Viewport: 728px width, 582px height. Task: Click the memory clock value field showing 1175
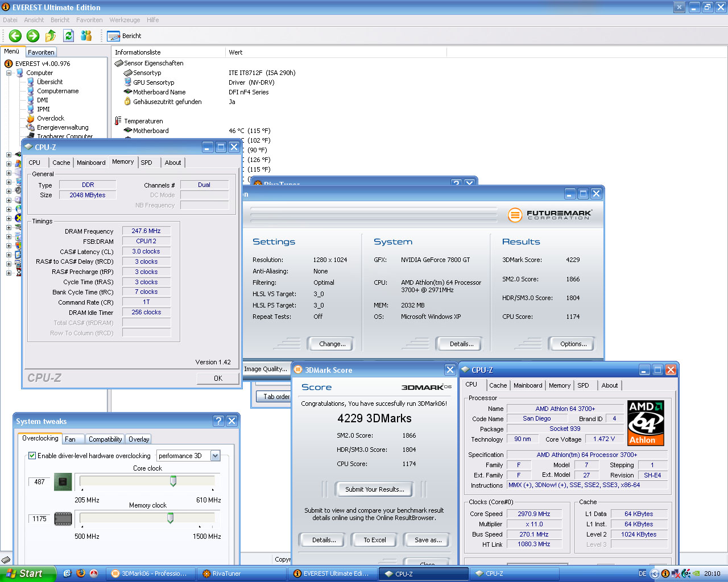[x=39, y=519]
